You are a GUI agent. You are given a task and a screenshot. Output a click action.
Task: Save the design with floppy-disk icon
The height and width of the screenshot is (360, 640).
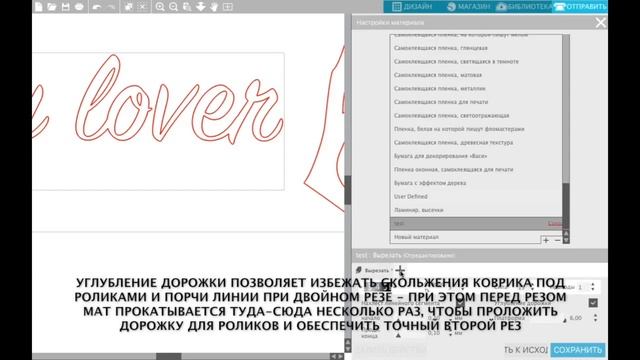65,7
